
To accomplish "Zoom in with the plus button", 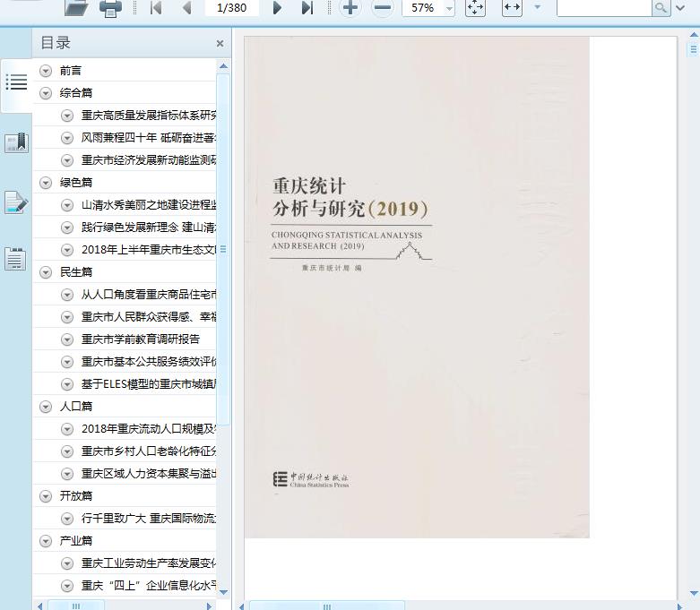I will click(350, 8).
